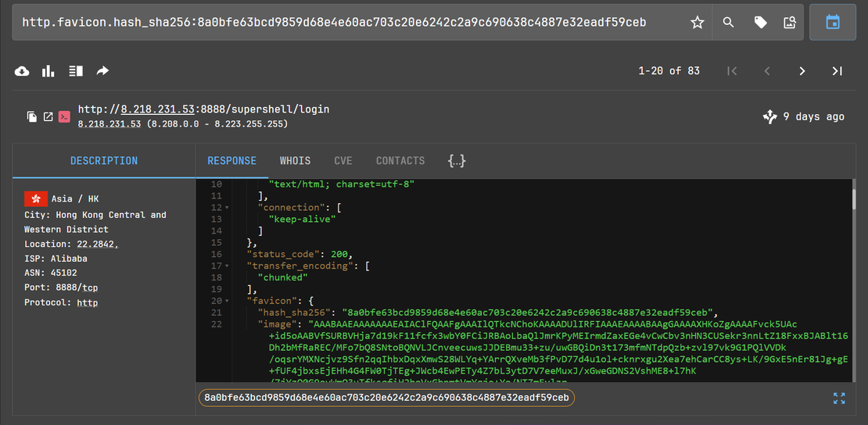Screen dimensions: 868x425
Task: Open the tags icon in search bar
Action: pyautogui.click(x=760, y=23)
